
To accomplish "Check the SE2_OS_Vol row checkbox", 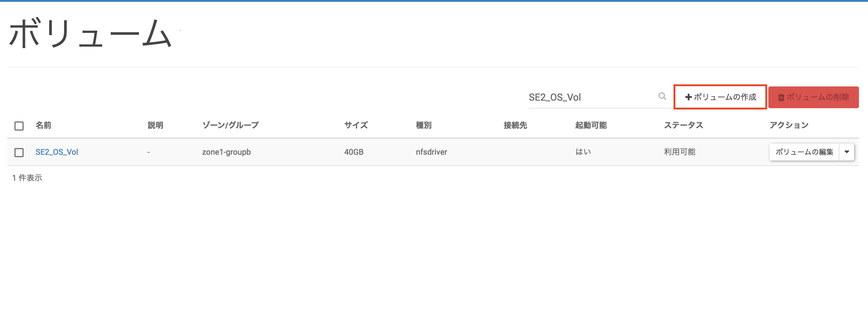I will (19, 152).
